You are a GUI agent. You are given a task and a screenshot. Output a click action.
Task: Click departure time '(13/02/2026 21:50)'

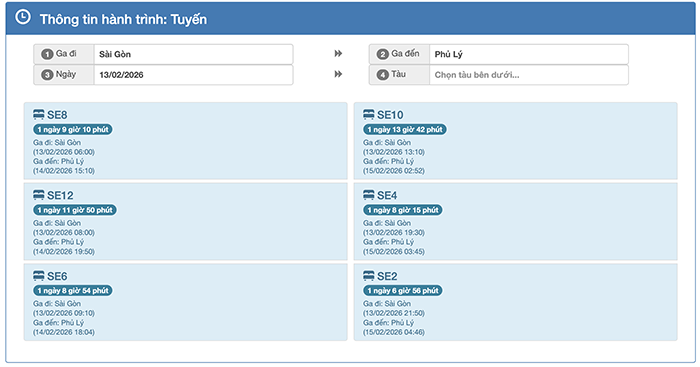[394, 313]
